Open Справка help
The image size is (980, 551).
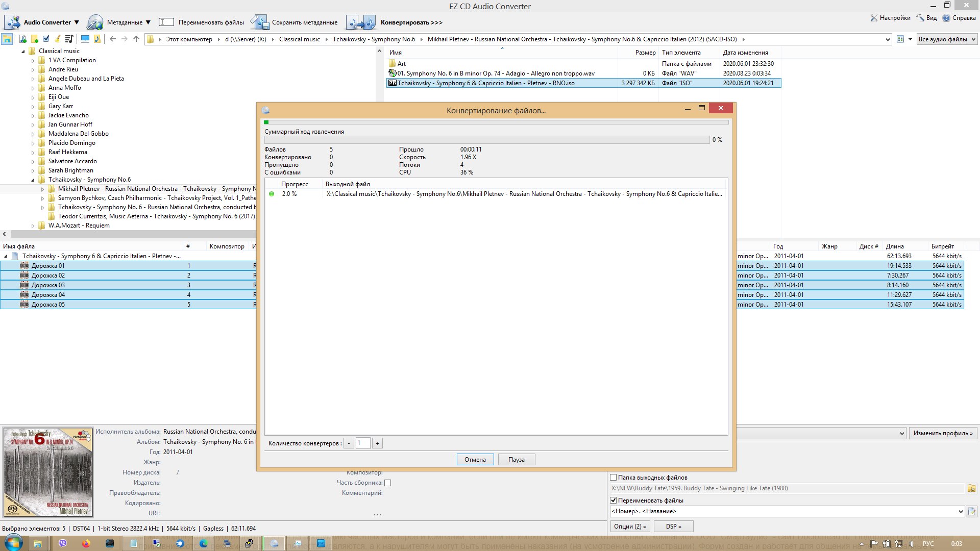[959, 18]
